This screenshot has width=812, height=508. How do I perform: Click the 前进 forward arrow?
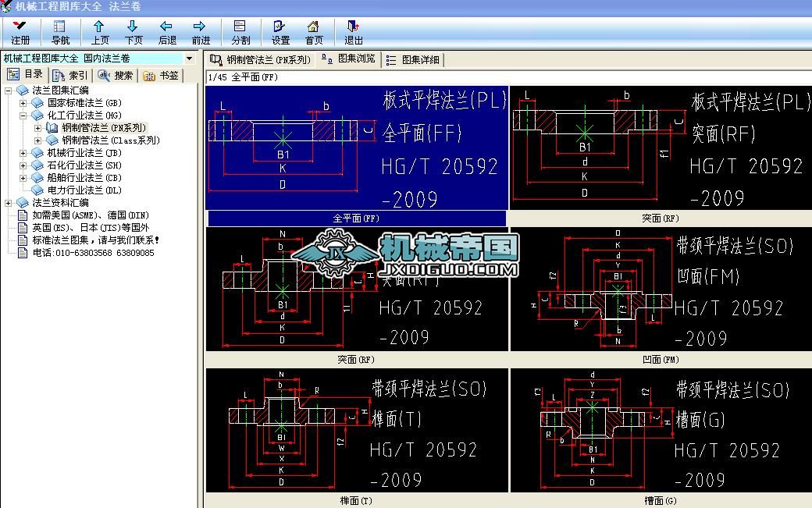(201, 32)
